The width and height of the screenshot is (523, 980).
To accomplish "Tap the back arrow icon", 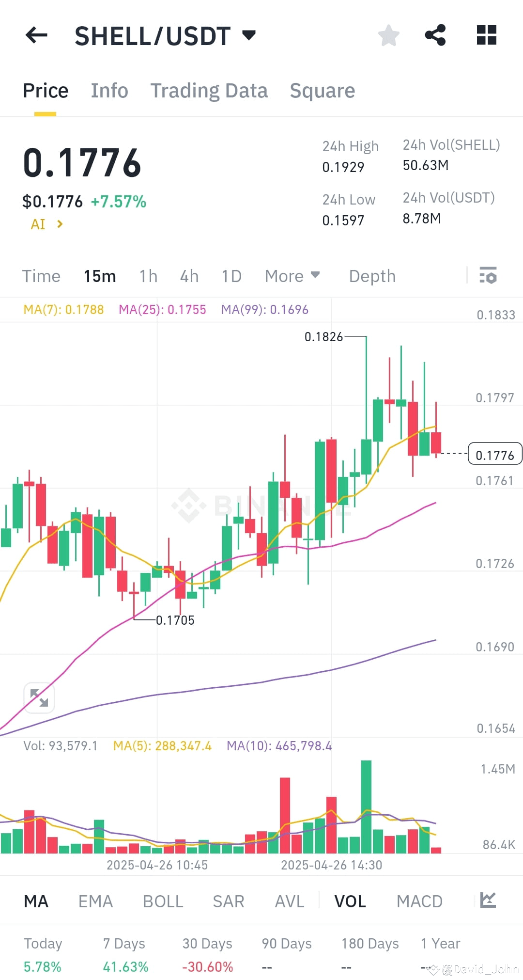I will (x=36, y=35).
